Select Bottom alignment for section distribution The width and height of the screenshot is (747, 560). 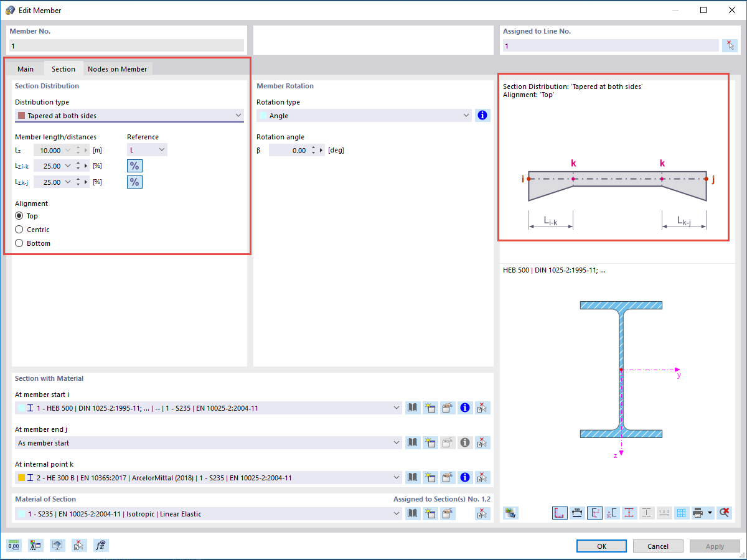click(x=19, y=243)
